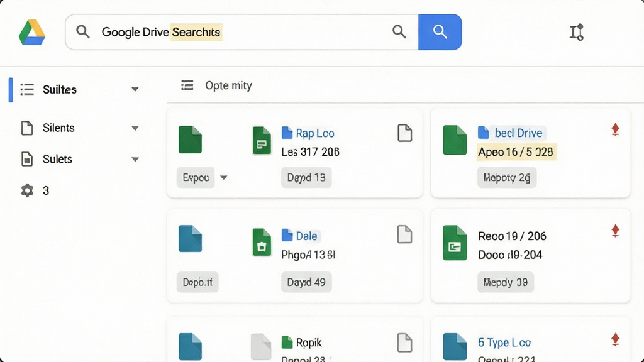This screenshot has width=644, height=362.
Task: Click the blank page icon in Ropik card
Action: click(404, 343)
